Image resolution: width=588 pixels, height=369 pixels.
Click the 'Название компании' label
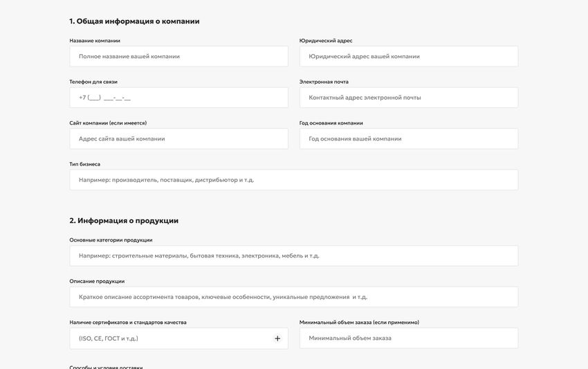95,41
